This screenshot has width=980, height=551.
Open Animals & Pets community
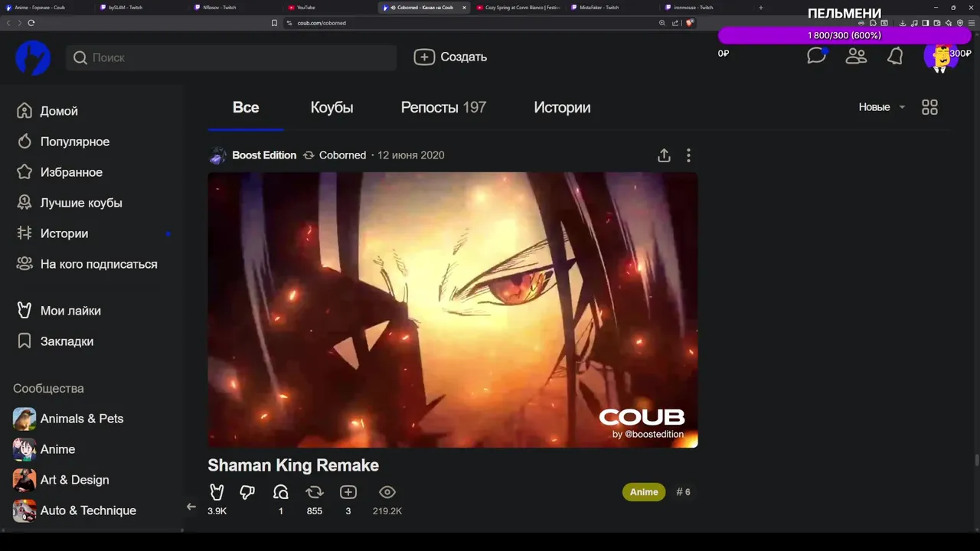pos(68,419)
